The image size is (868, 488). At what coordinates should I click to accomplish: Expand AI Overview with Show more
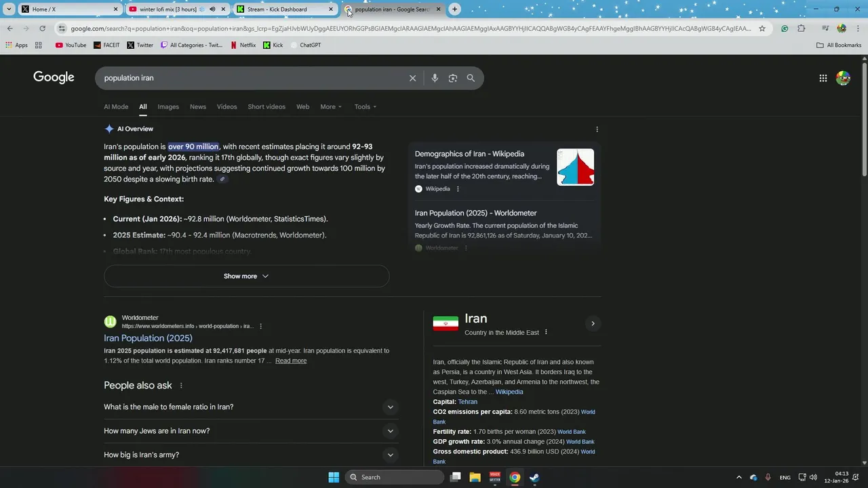(x=246, y=277)
